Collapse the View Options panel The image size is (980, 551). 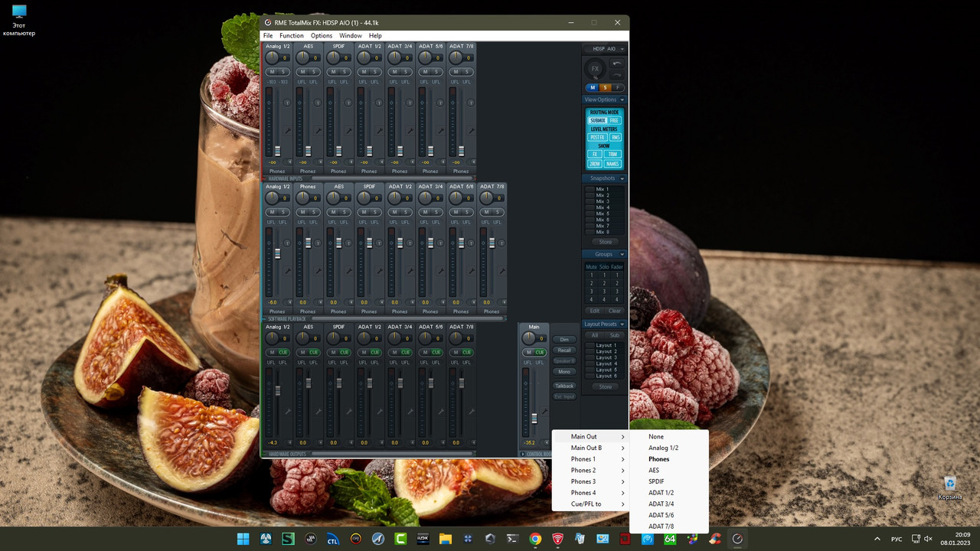[x=622, y=99]
